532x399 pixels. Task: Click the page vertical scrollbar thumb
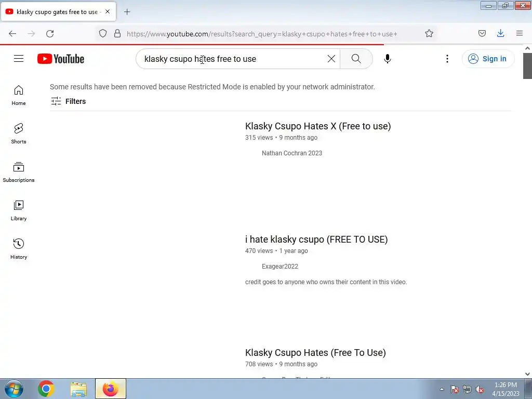tap(528, 66)
